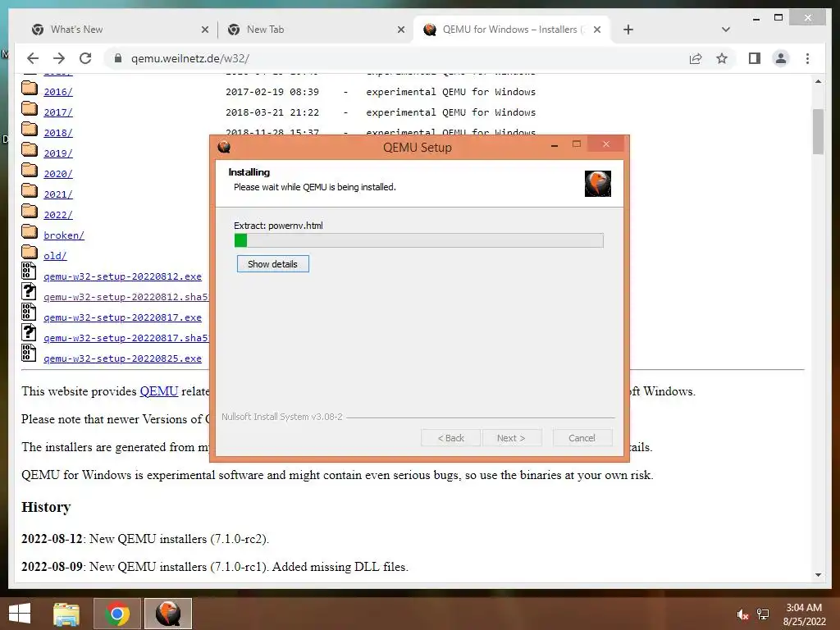Image resolution: width=840 pixels, height=630 pixels.
Task: Click < Back in the QEMU Setup dialog
Action: click(x=451, y=438)
